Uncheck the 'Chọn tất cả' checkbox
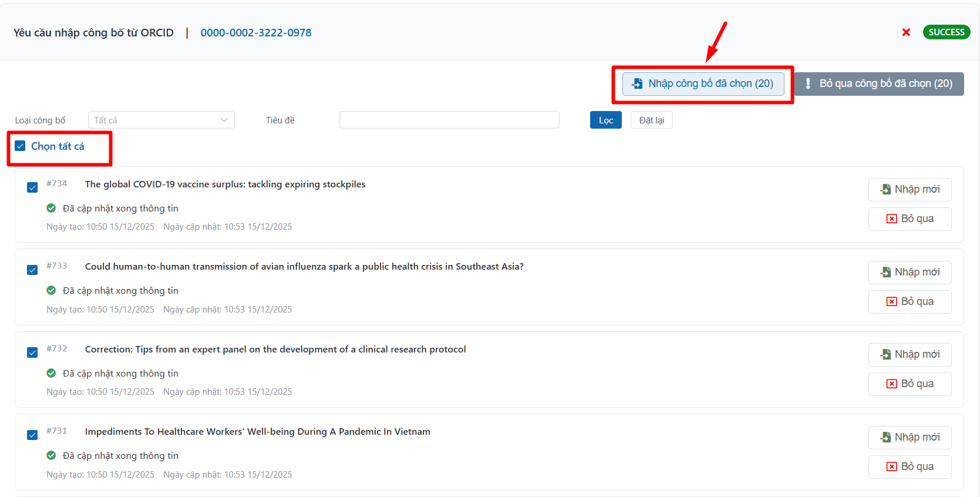The height and width of the screenshot is (497, 980). [21, 146]
